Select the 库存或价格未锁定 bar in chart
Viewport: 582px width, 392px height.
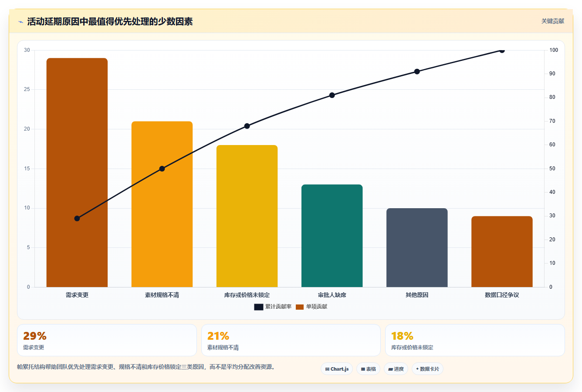coord(247,216)
